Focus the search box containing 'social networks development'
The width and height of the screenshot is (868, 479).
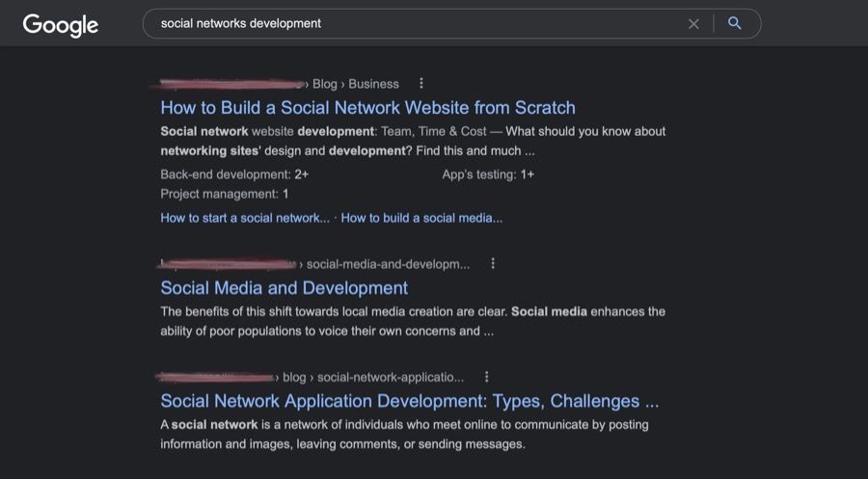pos(415,24)
